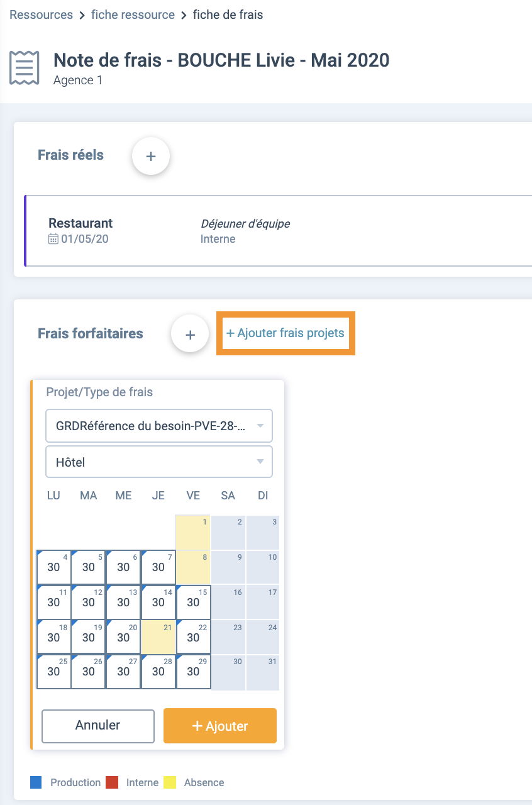Open the Restaurant expense entry
532x805 pixels.
(x=279, y=231)
